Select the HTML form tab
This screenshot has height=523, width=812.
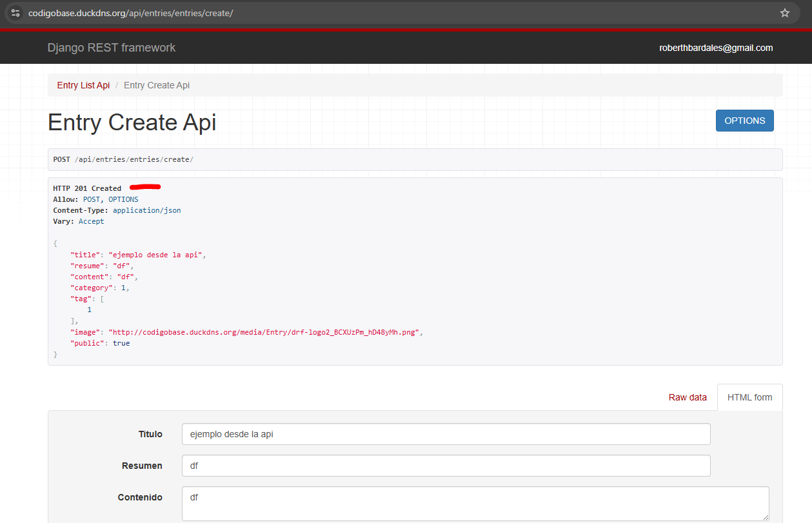[x=749, y=397]
